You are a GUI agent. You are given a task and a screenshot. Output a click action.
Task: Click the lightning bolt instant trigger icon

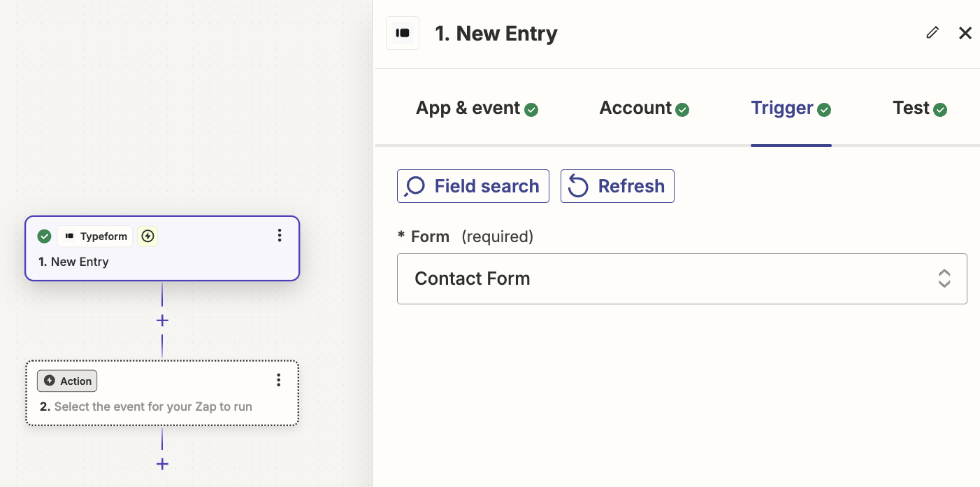(147, 237)
